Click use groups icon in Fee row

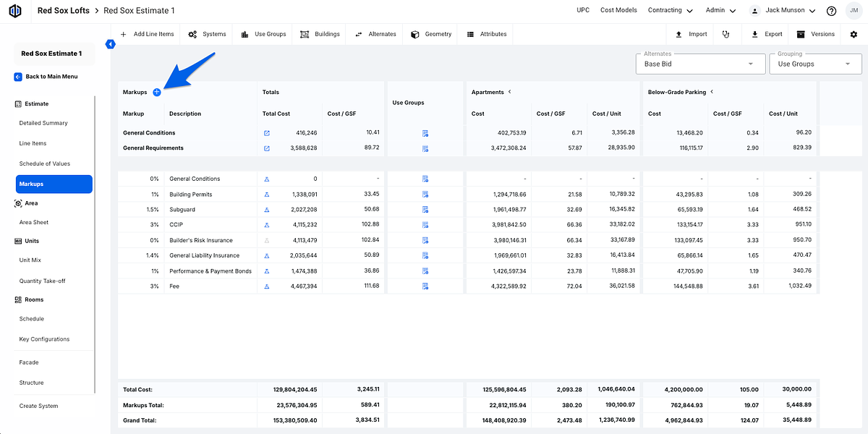[x=425, y=286]
